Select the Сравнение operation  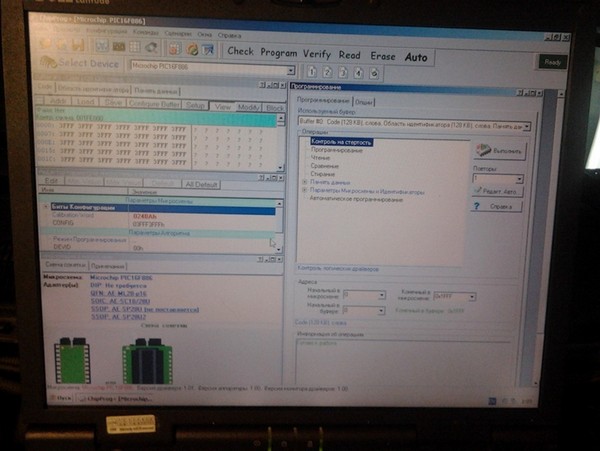pos(324,166)
